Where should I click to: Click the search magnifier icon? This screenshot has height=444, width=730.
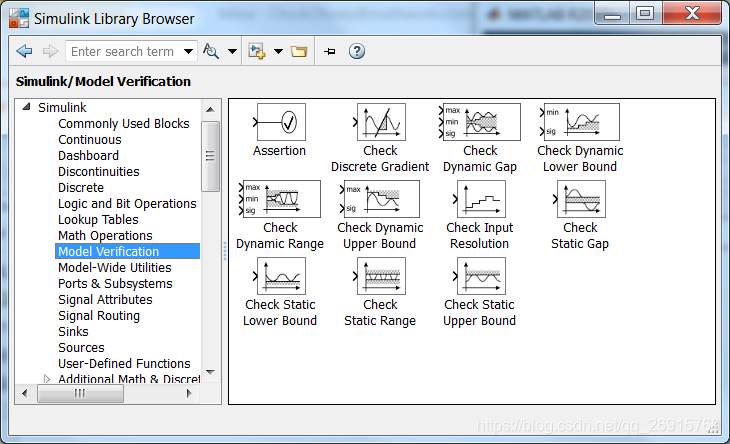click(x=211, y=51)
